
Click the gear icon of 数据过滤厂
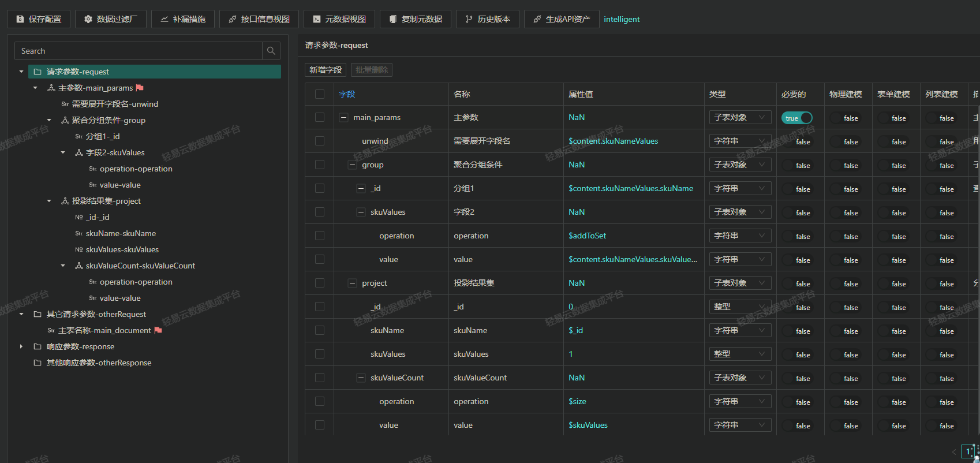[x=88, y=19]
